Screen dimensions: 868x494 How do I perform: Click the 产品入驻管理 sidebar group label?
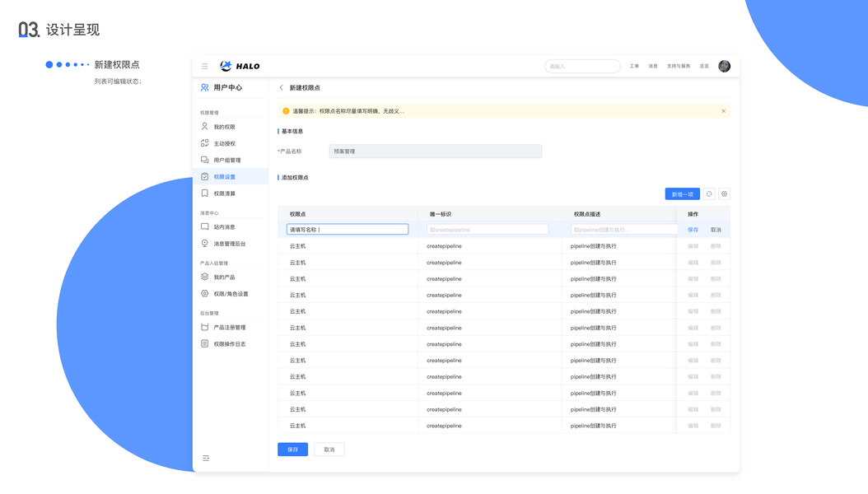pos(214,263)
